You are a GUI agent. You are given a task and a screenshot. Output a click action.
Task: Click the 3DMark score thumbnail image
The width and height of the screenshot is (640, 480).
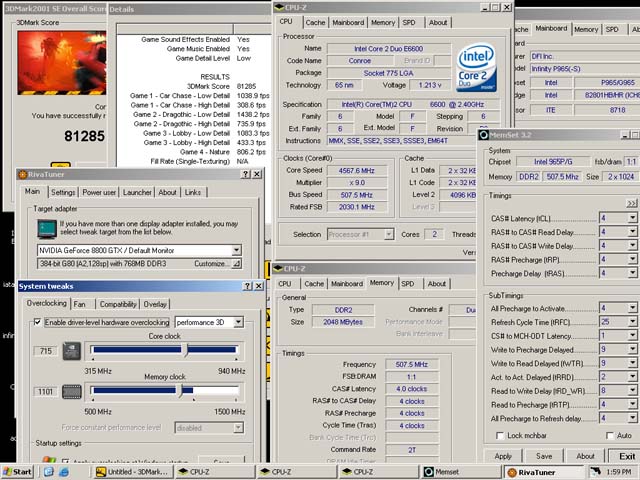[x=62, y=63]
